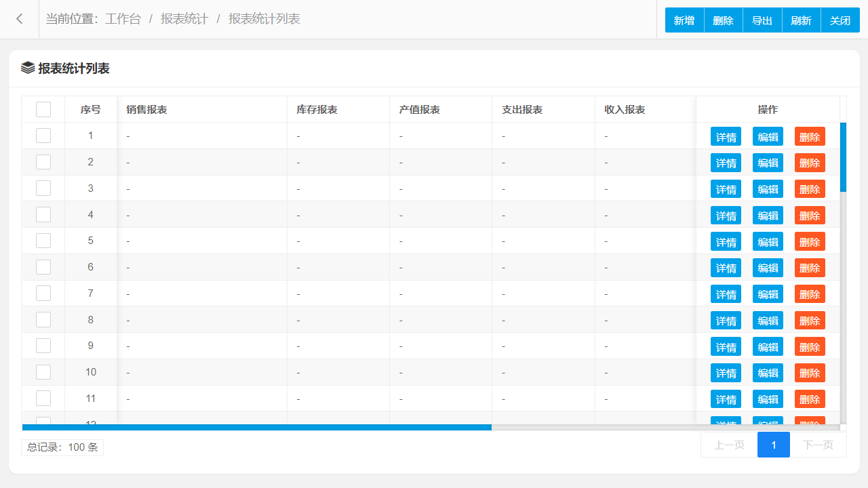Close the page using 关闭
This screenshot has height=488, width=868.
[840, 20]
